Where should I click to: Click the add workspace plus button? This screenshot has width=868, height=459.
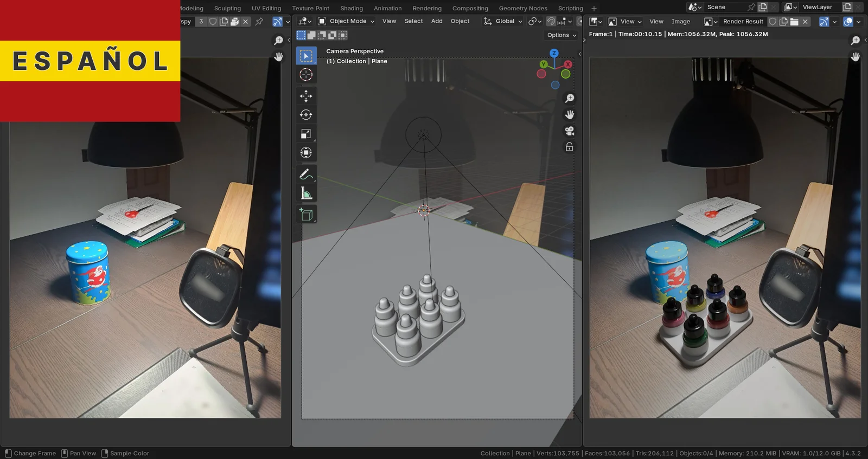pos(594,8)
